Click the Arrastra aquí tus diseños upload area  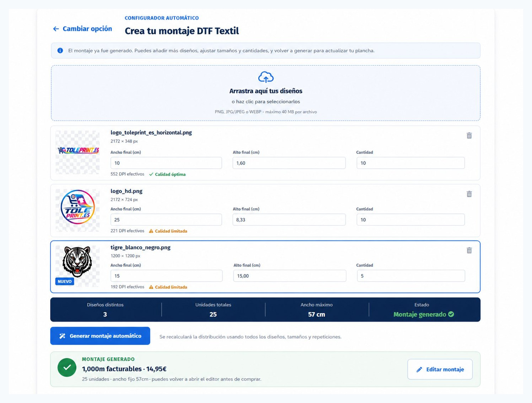click(266, 93)
